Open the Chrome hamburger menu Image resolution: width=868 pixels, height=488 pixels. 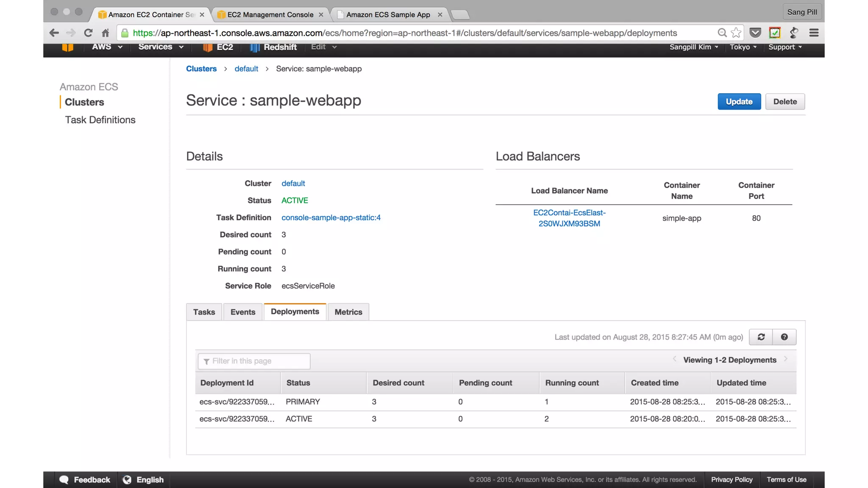813,33
